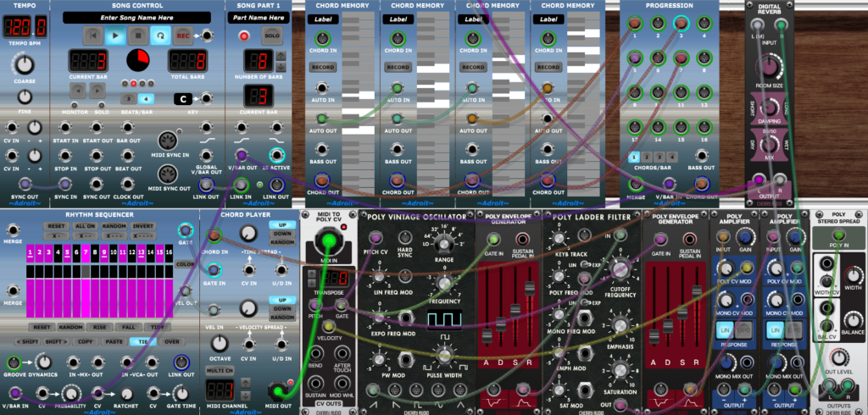Click the COLOR button in Rhythm Sequencer
The image size is (868, 415).
click(x=185, y=264)
